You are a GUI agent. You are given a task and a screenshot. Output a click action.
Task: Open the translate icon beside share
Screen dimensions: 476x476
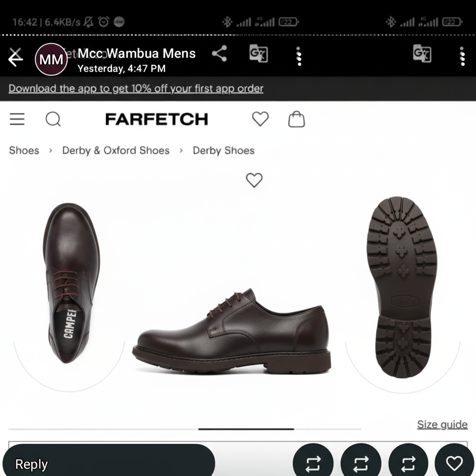pos(258,53)
